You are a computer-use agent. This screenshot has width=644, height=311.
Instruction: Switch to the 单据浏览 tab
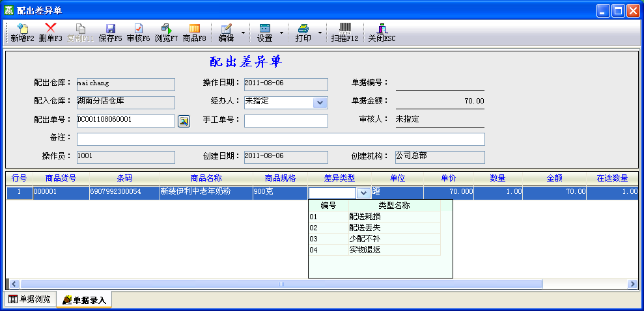[x=29, y=299]
